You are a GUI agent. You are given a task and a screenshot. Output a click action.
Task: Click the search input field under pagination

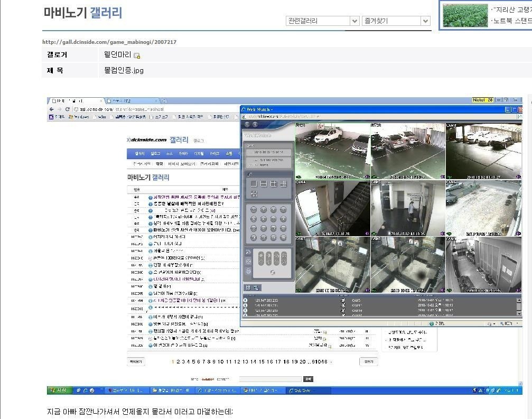(270, 379)
